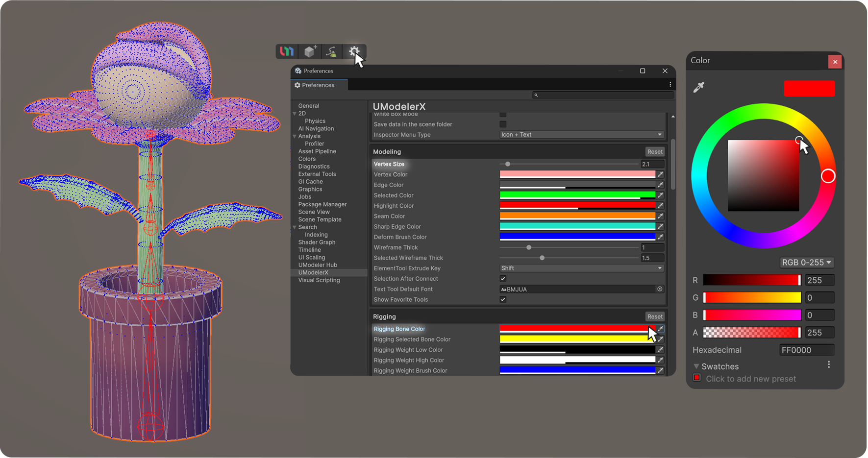
Task: Use eyedropper for Seam Color
Action: coord(661,216)
